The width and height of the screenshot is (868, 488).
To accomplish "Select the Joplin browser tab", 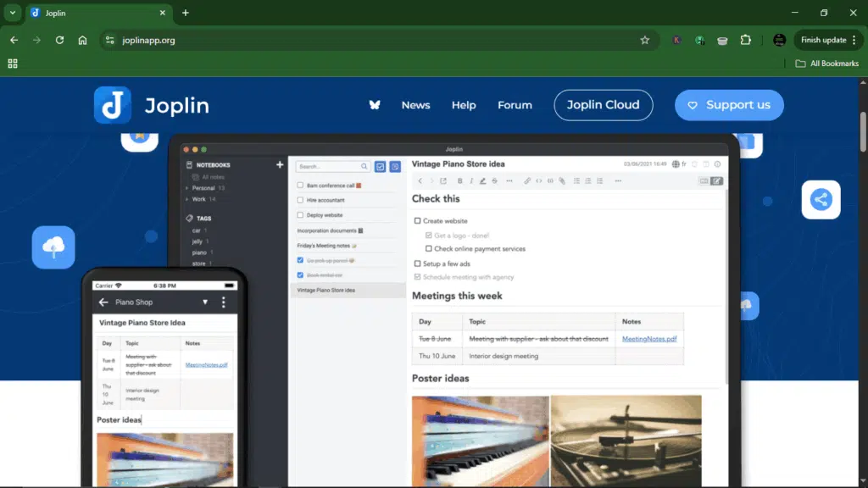I will [99, 13].
